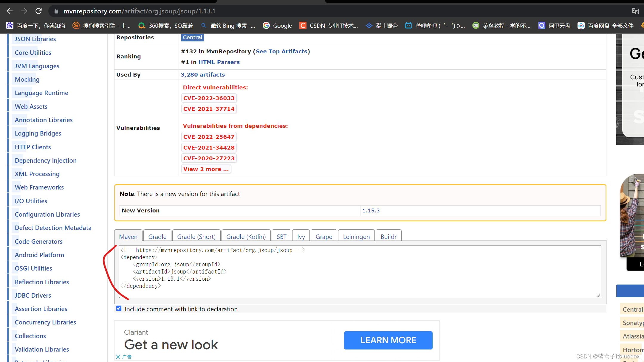Open the CVE-2022-36033 vulnerability link

click(209, 98)
